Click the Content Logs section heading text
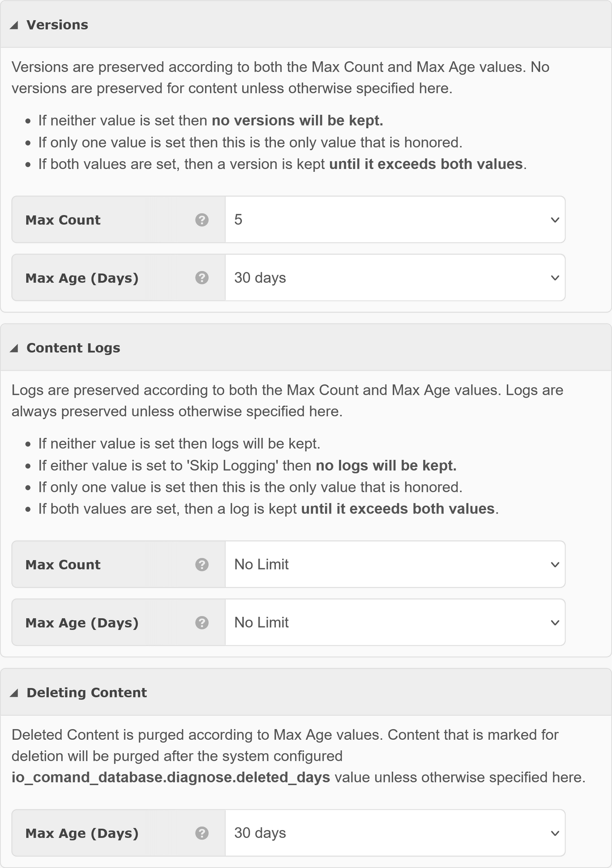This screenshot has width=612, height=868. click(x=73, y=348)
